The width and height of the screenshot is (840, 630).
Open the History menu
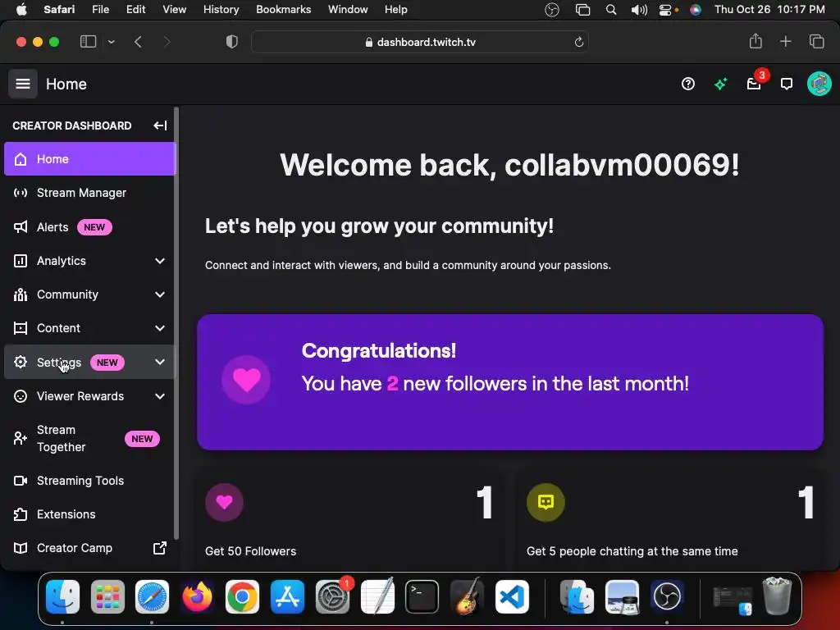(x=221, y=10)
